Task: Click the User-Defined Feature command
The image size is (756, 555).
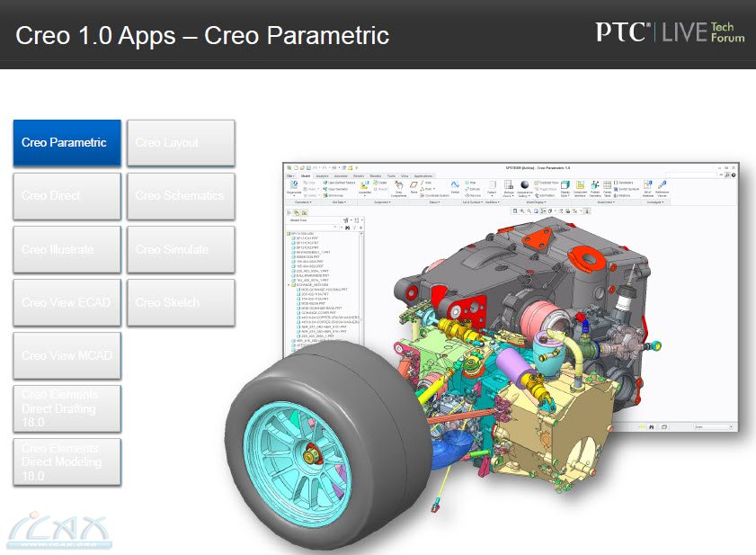Action: [340, 183]
